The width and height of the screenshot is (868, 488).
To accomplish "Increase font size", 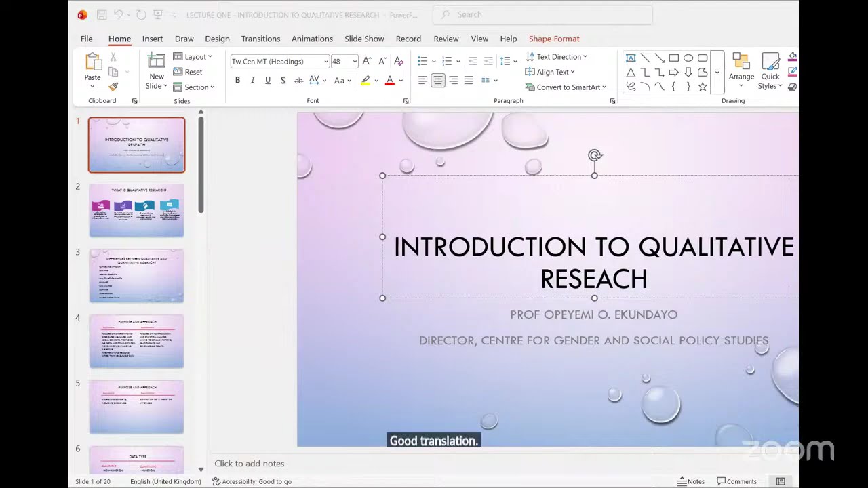I will pos(367,62).
